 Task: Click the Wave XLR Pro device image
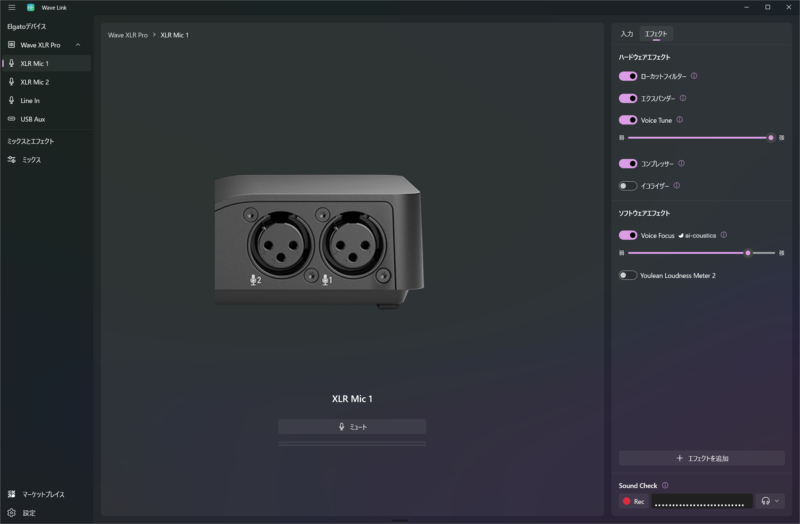click(319, 241)
